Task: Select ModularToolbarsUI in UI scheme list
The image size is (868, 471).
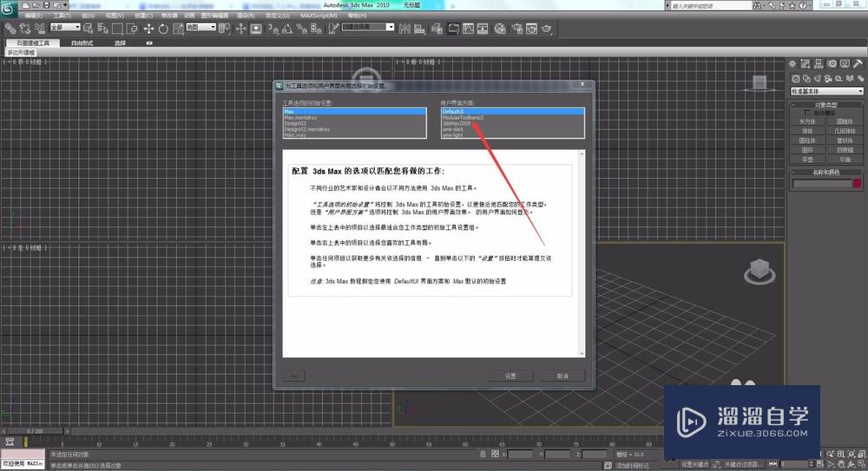Action: click(x=513, y=117)
